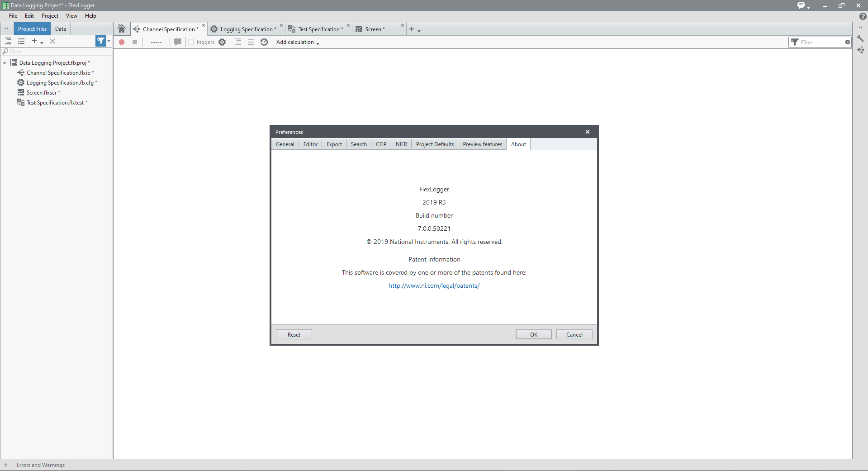Switch to the Data panel tab
Screen dimensions: 868x471
point(61,29)
